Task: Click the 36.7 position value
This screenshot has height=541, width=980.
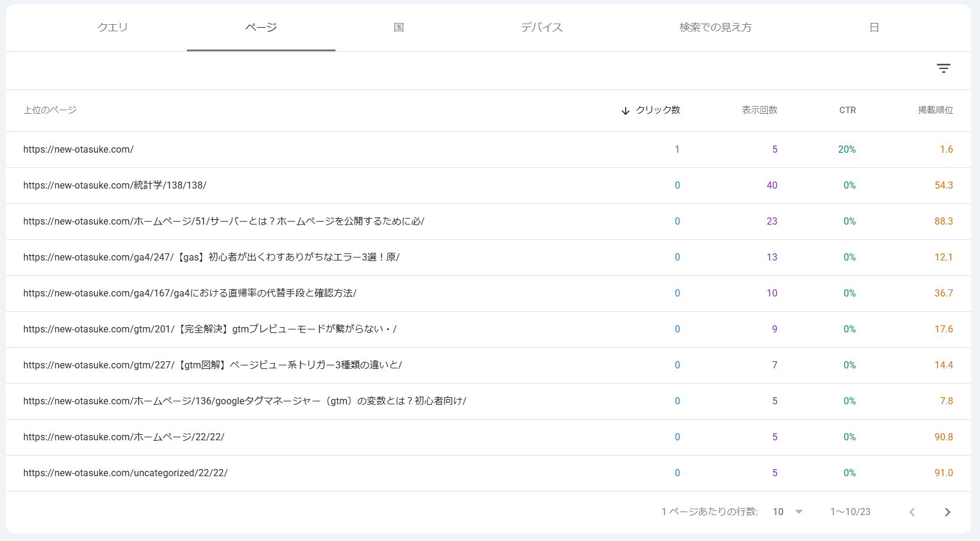Action: (x=943, y=293)
